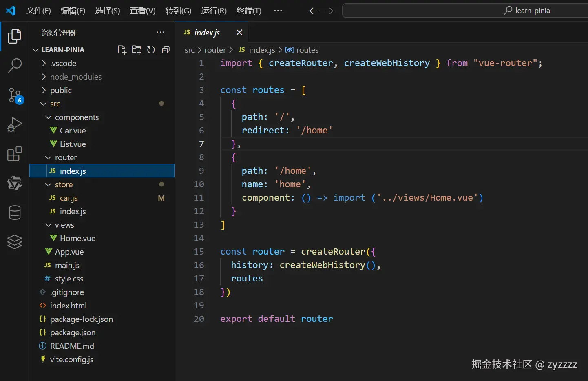Open the database icon in activity bar
This screenshot has width=588, height=381.
click(x=15, y=213)
